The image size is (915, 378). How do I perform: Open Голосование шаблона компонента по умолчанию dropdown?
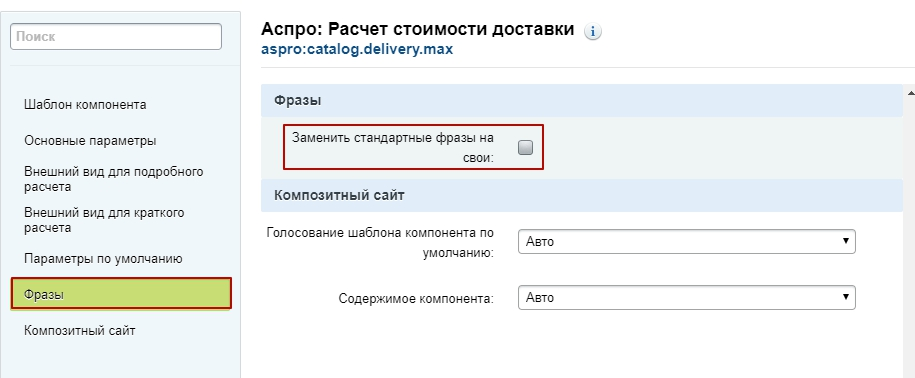coord(686,242)
